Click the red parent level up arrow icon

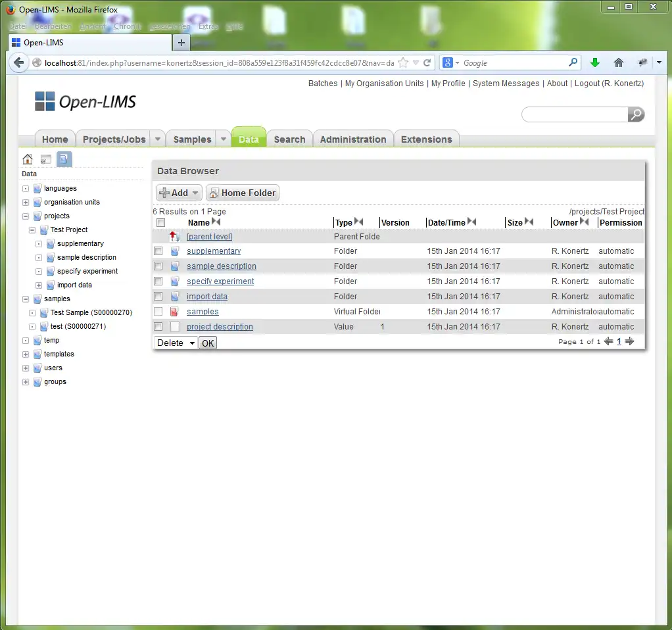tap(174, 236)
